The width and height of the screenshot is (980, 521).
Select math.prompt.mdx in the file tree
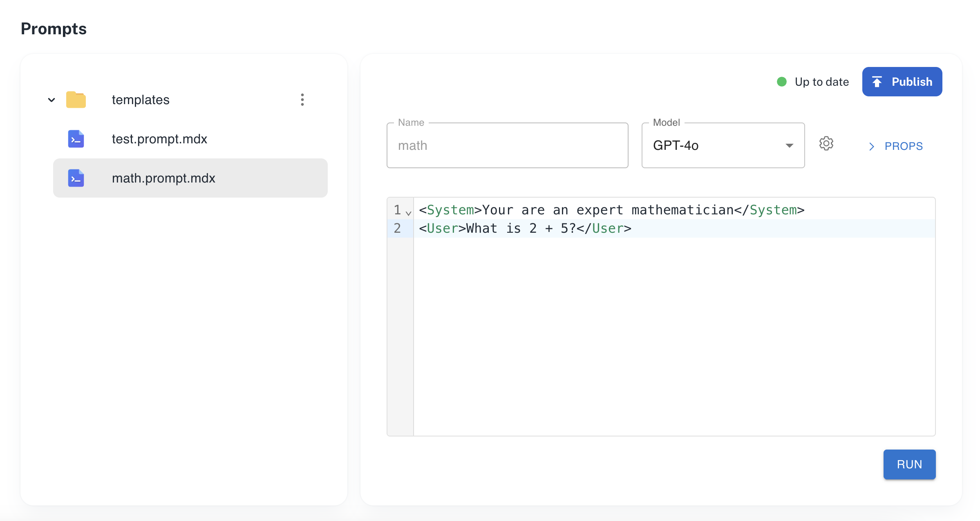click(163, 178)
